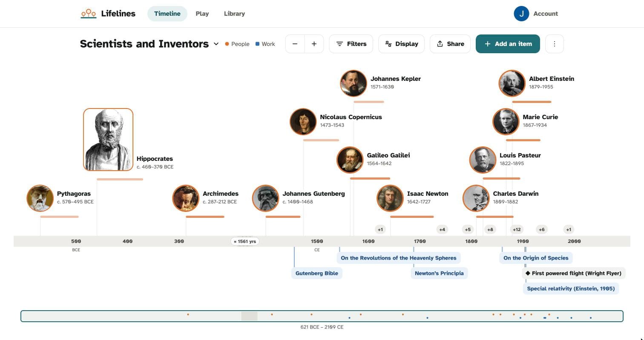Select the Charles Darwin portrait
Screen dimensions: 644x340
476,198
